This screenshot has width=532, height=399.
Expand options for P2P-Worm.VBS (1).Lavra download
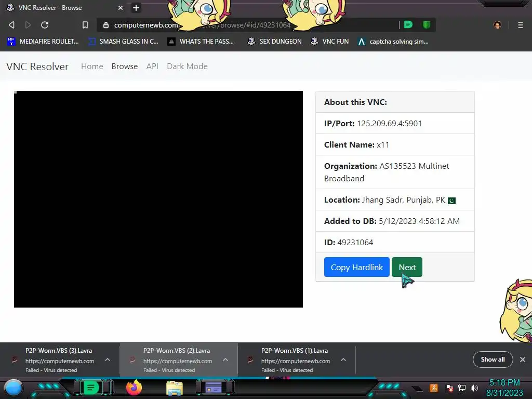(x=343, y=360)
